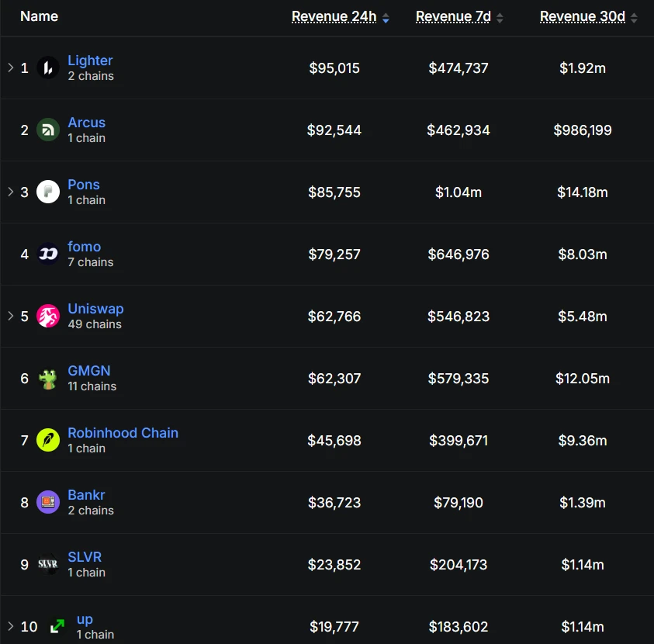Screen dimensions: 654x644
Task: Open the Uniswap protocol link
Action: coord(96,309)
